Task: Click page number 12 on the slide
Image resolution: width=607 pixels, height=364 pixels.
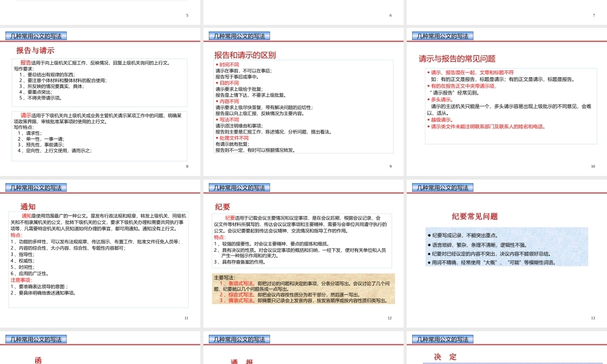Action: [390, 318]
